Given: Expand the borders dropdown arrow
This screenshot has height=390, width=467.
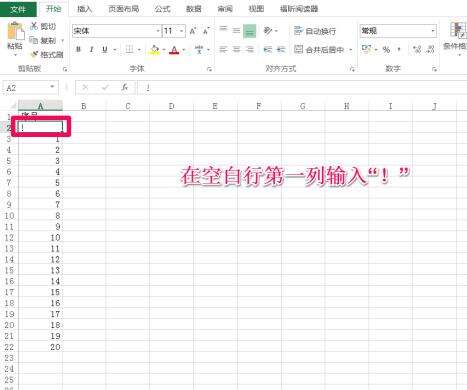Looking at the screenshot, I should 139,50.
